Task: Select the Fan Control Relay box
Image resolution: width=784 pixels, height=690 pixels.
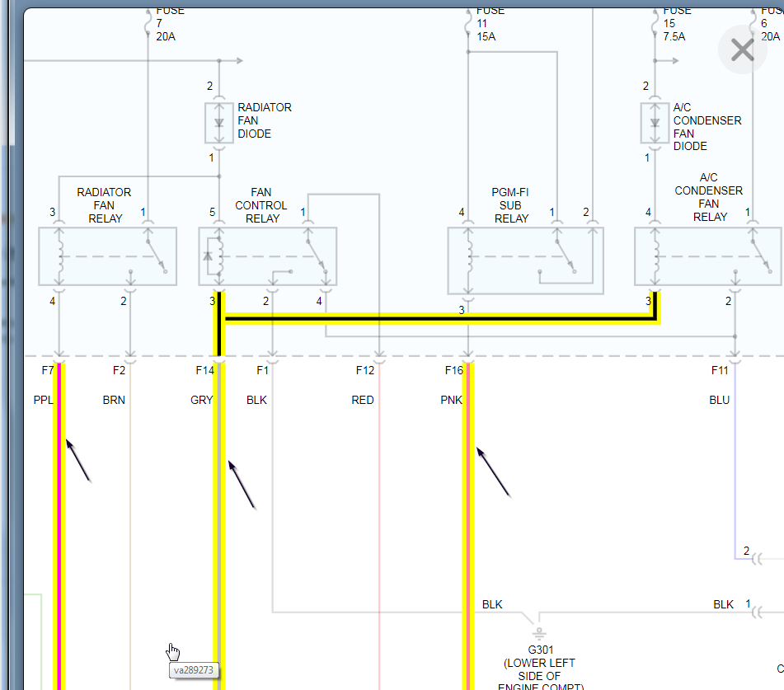Action: tap(267, 256)
